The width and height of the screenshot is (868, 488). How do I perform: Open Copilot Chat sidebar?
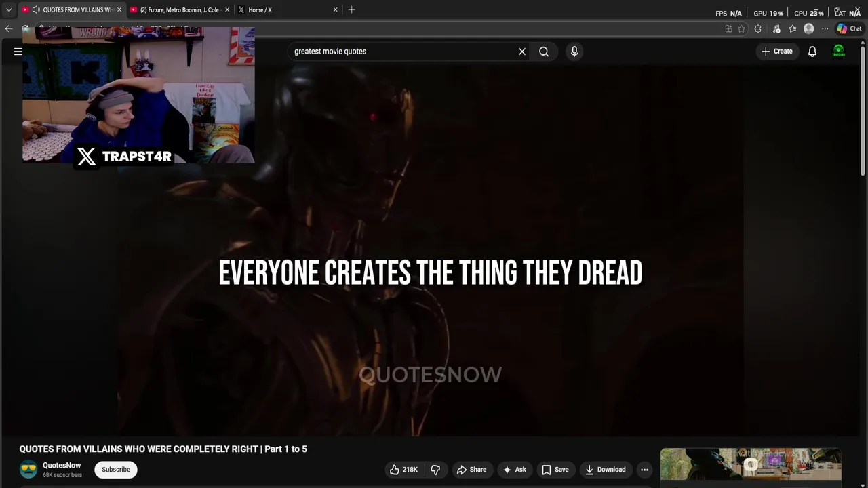click(x=849, y=28)
